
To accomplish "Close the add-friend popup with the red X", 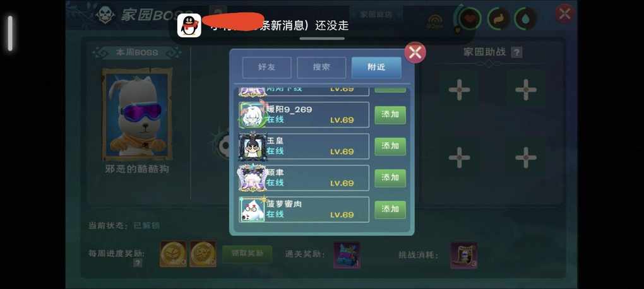I will (x=415, y=53).
